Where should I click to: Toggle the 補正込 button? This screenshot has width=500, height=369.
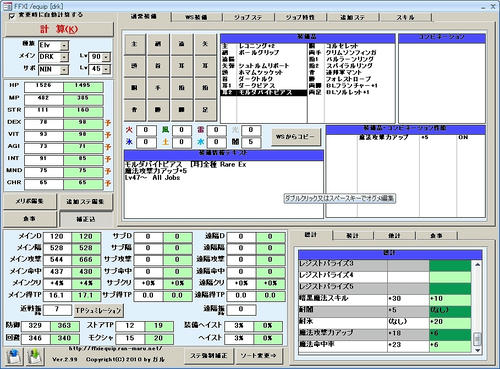click(x=86, y=219)
